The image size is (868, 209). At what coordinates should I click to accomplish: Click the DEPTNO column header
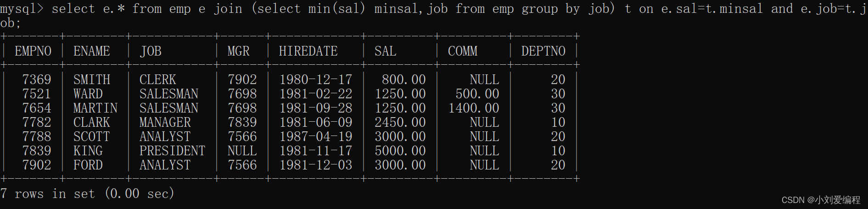point(543,51)
